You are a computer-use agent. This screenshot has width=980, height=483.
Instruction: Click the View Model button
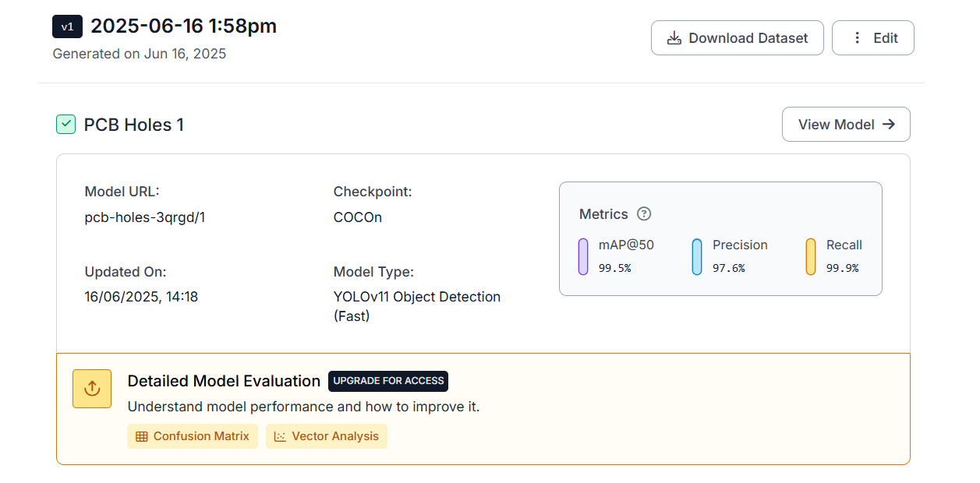pos(846,125)
